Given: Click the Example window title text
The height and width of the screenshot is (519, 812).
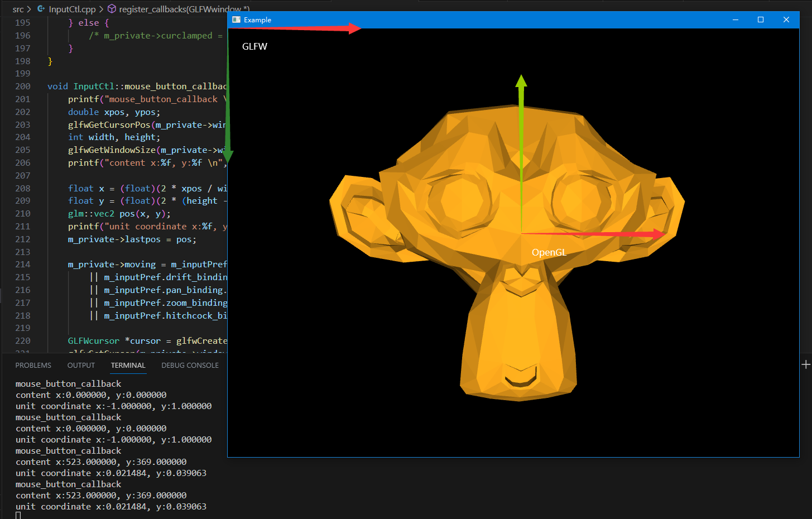Looking at the screenshot, I should [x=257, y=20].
